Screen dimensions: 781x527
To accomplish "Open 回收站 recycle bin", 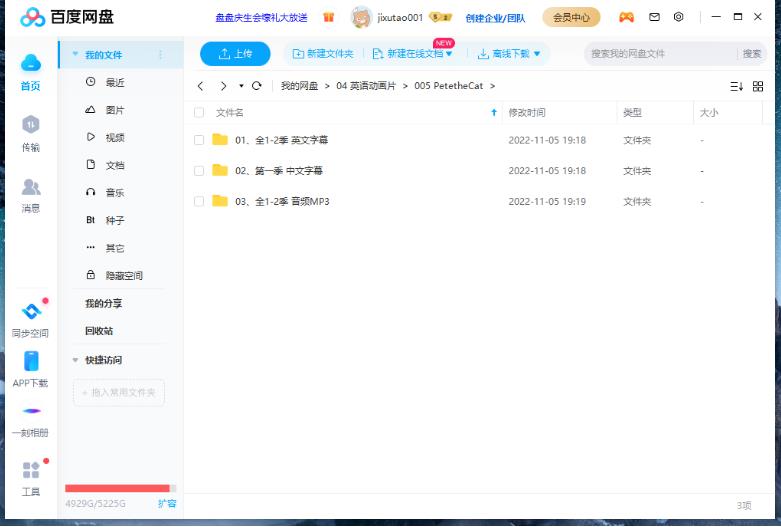I will [99, 331].
